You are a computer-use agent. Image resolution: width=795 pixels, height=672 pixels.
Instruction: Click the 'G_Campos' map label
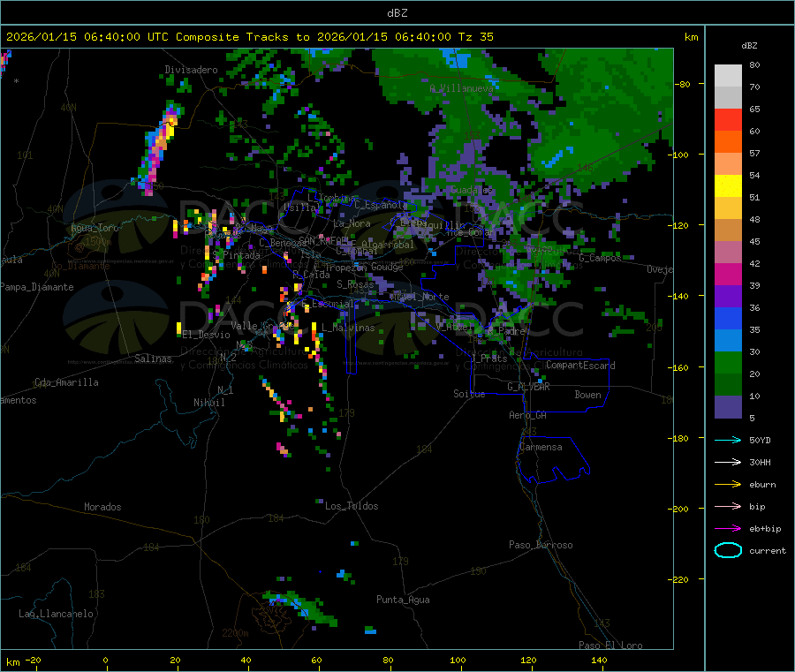[600, 258]
